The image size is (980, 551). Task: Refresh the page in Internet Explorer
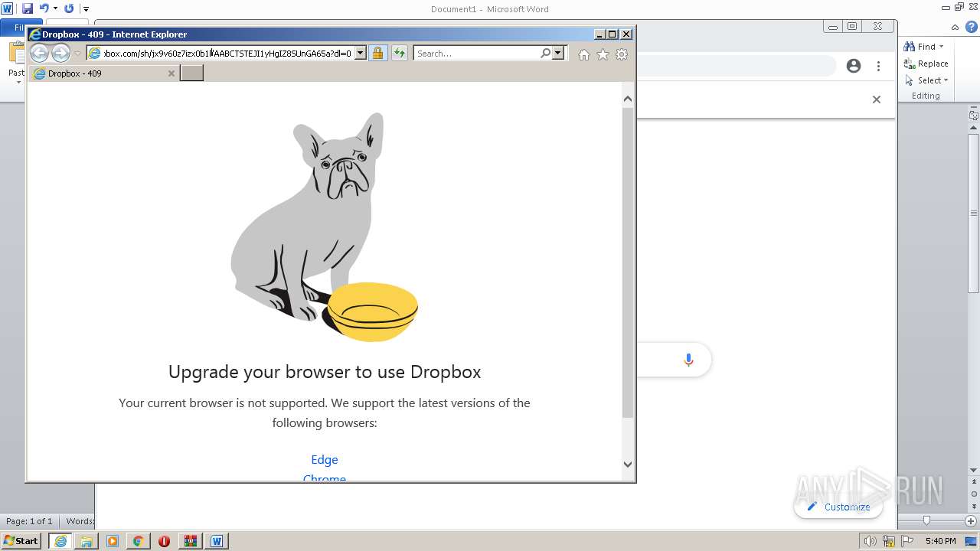coord(399,54)
